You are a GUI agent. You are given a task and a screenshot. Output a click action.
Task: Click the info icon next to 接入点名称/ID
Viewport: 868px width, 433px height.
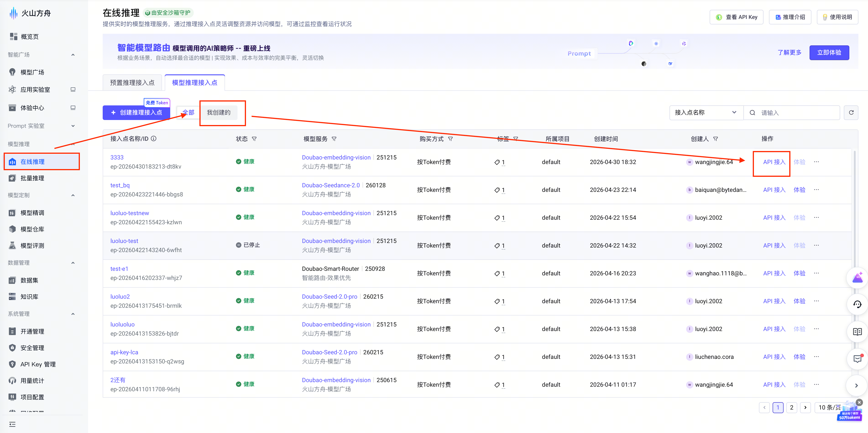pos(154,138)
